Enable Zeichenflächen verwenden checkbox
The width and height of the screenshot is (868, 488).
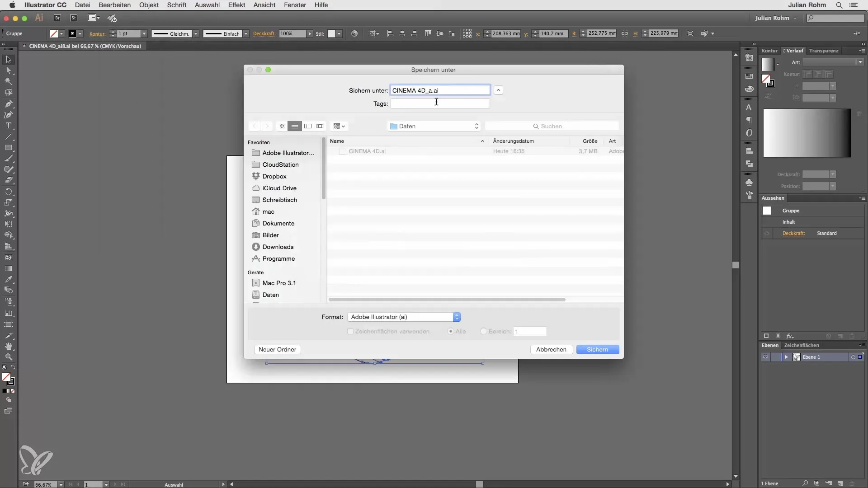click(350, 331)
